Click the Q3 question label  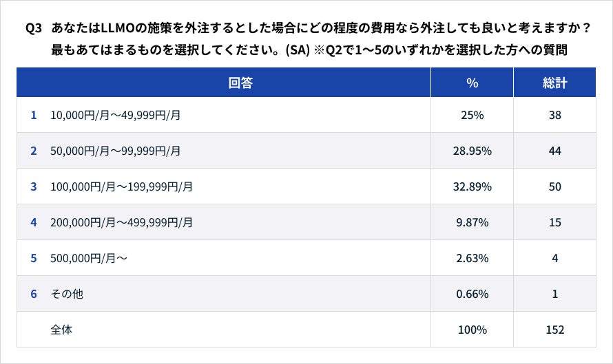pos(34,28)
